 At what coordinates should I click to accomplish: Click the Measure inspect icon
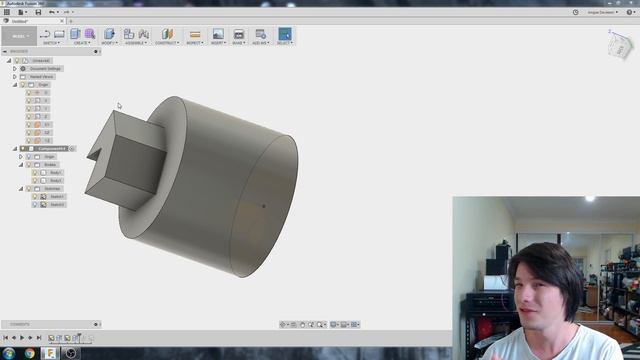click(195, 34)
